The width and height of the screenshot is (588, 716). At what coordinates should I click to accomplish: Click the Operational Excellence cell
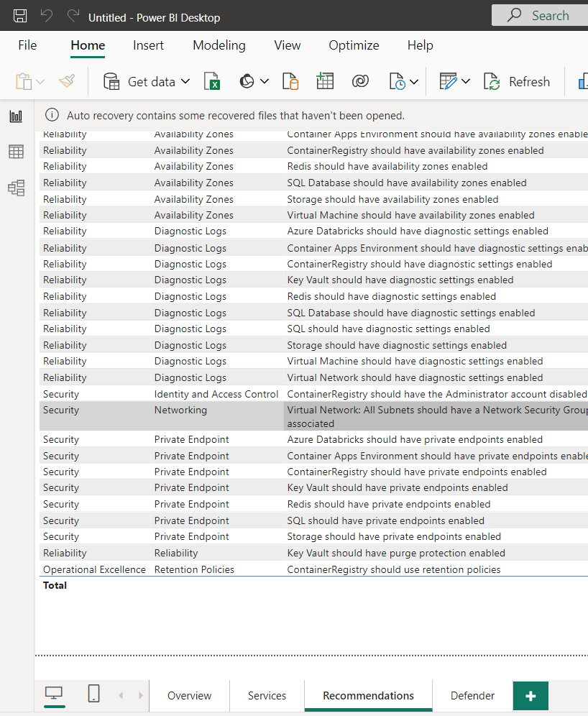pyautogui.click(x=94, y=569)
